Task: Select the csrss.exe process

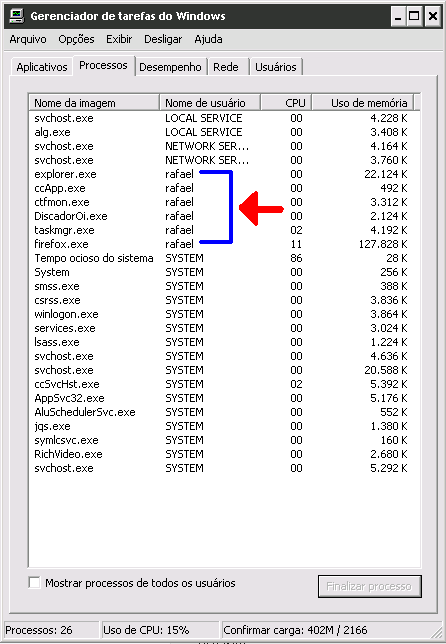Action: click(225, 300)
